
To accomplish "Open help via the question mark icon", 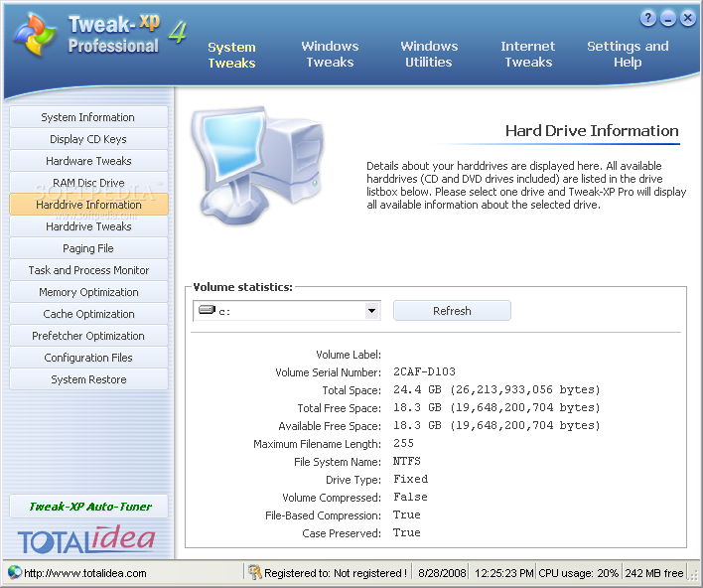I will coord(647,19).
